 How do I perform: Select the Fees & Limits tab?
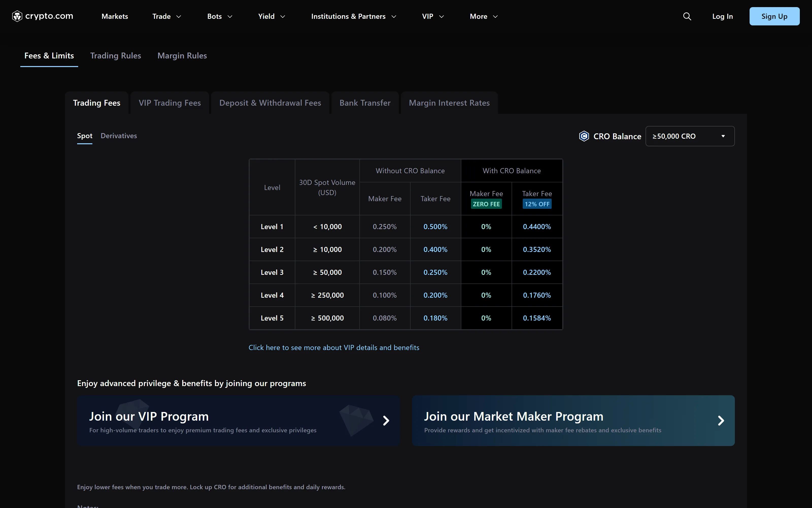(x=49, y=56)
